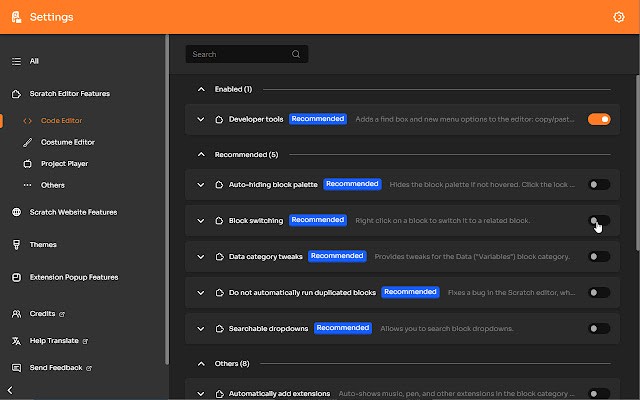Enable the Automatically add extensions toggle
640x400 pixels.
[x=599, y=393]
